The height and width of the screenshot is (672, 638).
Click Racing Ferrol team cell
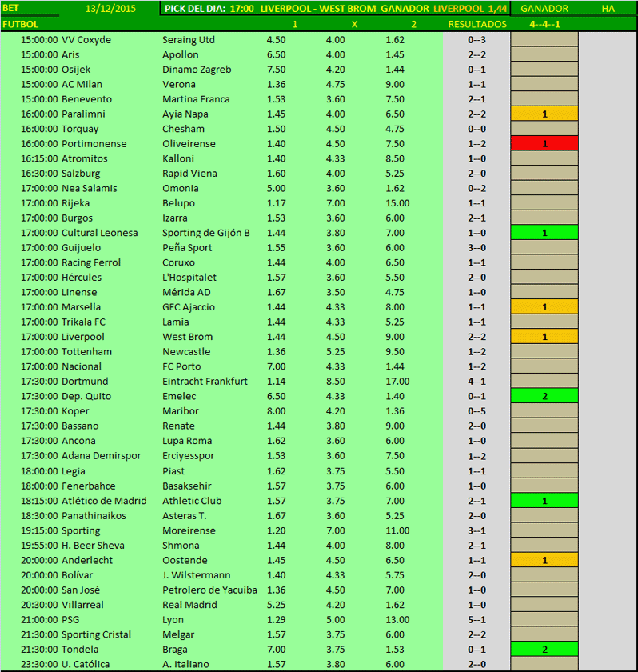91,262
